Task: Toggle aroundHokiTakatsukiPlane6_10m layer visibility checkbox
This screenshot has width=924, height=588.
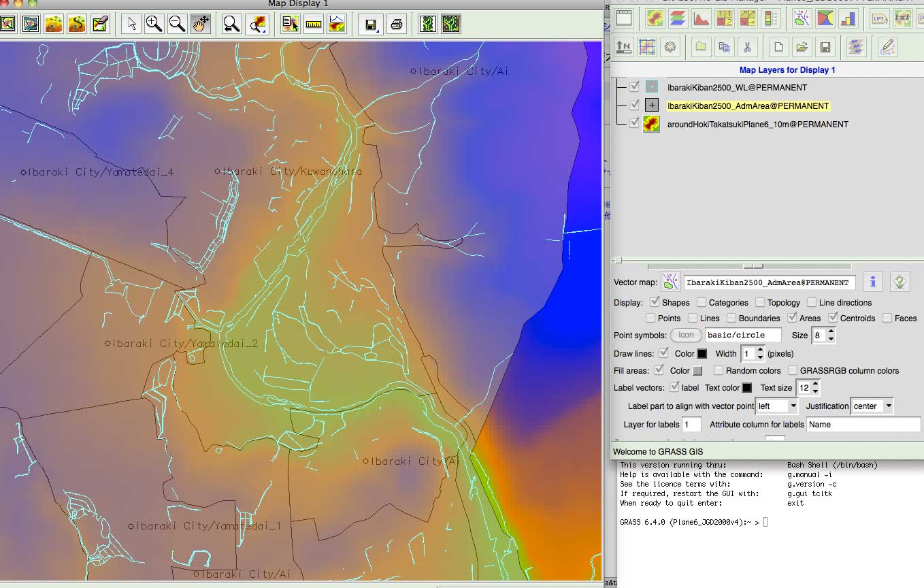Action: (635, 124)
